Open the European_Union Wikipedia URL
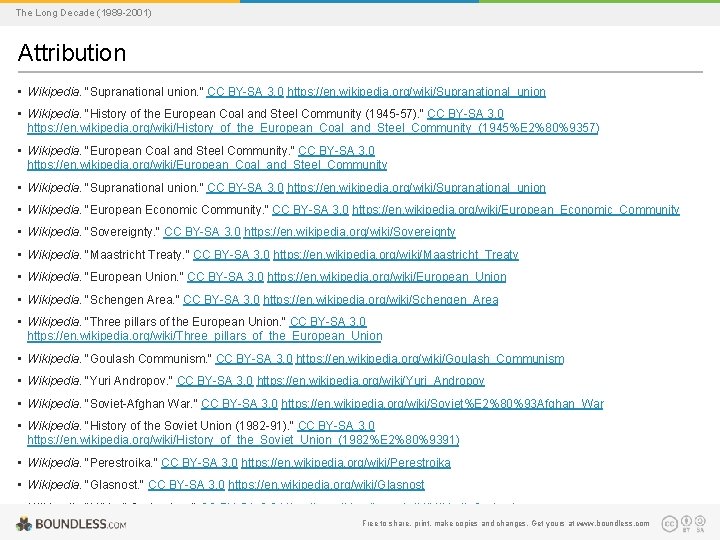This screenshot has height=540, width=720. click(x=387, y=277)
